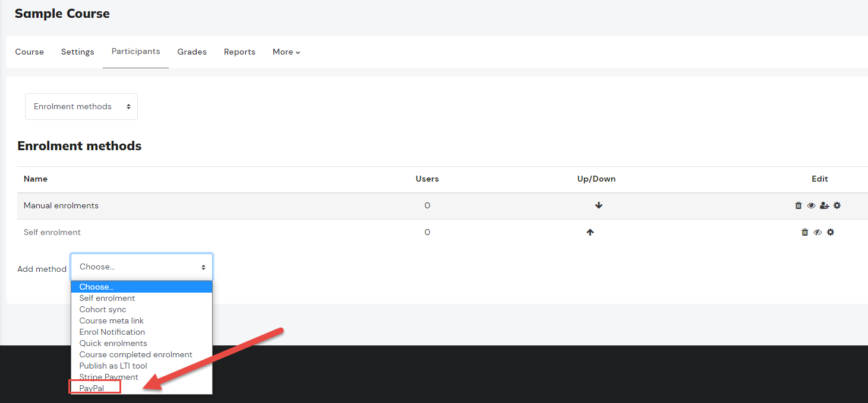The height and width of the screenshot is (403, 868).
Task: Select the Choose... option in list
Action: click(141, 287)
